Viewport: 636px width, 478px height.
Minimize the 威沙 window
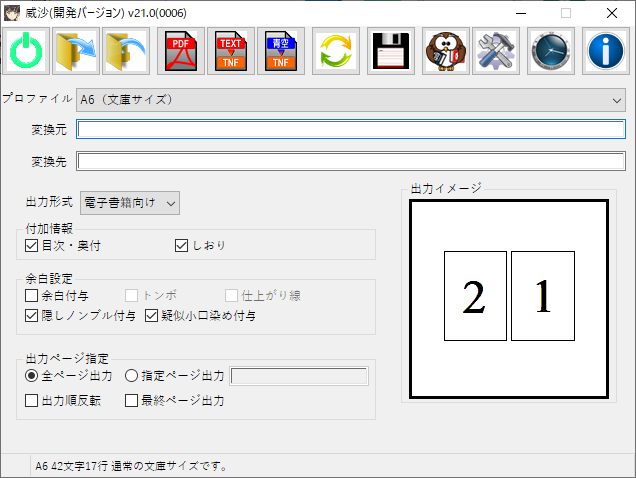coord(521,13)
